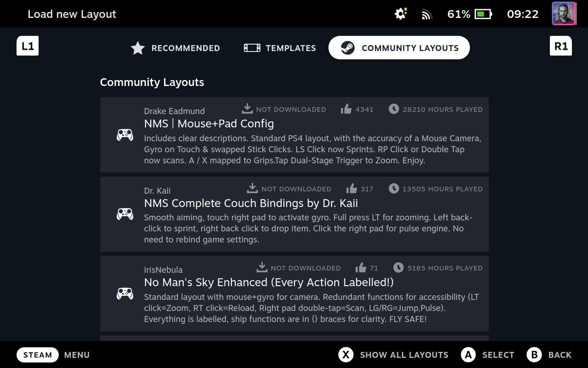Screen dimensions: 588x368
Task: Click clock icon beside 28210 hours played
Action: [394, 109]
